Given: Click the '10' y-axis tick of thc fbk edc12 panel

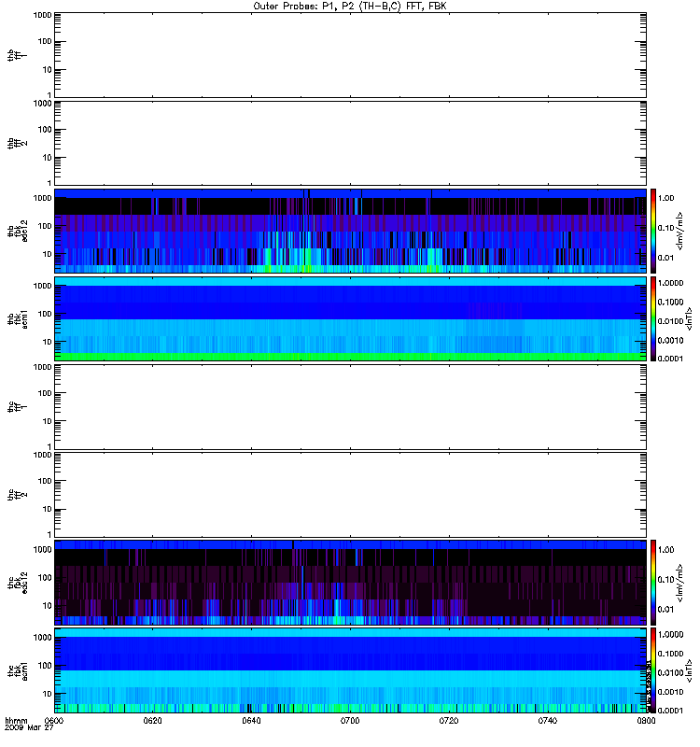Looking at the screenshot, I should 48,606.
